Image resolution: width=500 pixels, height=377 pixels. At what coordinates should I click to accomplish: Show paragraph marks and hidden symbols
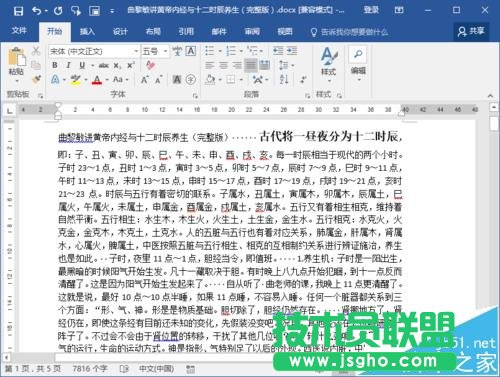(x=303, y=79)
